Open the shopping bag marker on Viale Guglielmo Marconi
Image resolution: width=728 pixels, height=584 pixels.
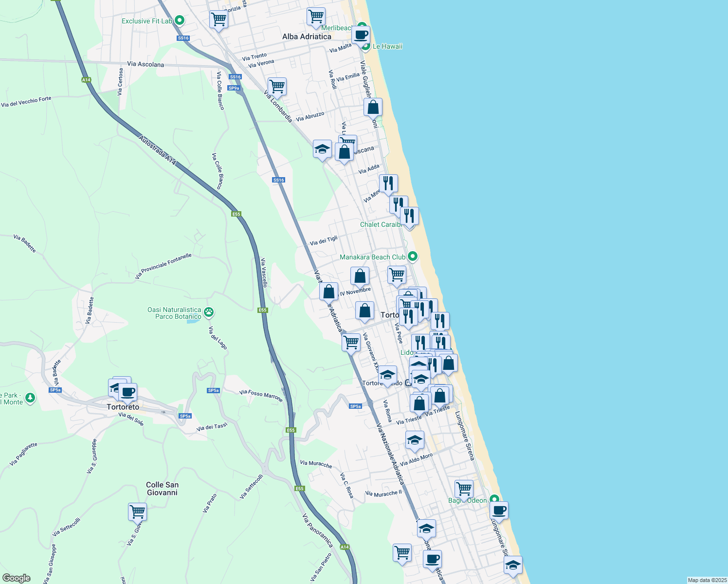click(x=373, y=107)
